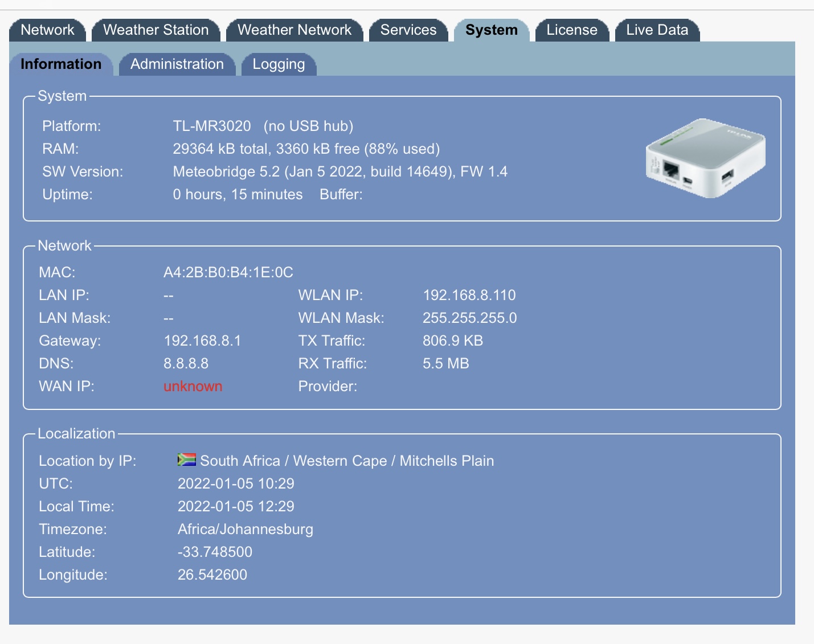Viewport: 814px width, 644px height.
Task: Switch to the Logging sub-tab
Action: [279, 64]
